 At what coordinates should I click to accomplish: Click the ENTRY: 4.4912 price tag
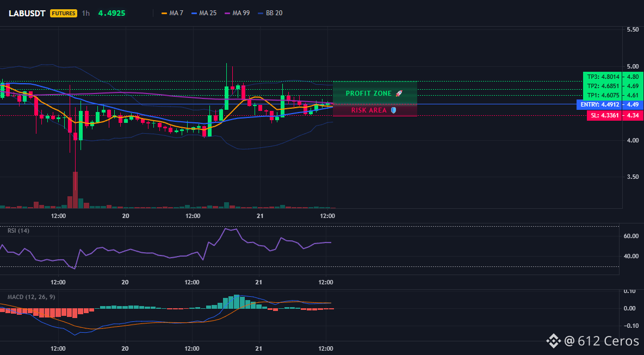[x=599, y=105]
